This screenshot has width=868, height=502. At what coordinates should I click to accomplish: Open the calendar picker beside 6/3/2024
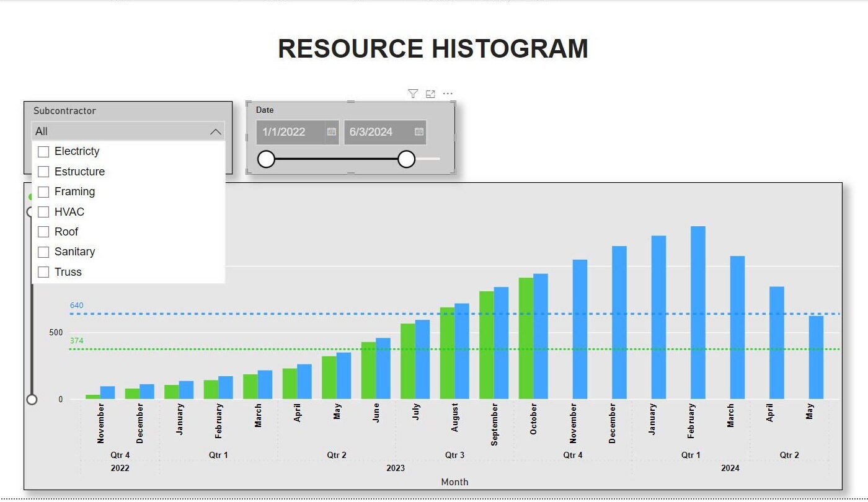pos(418,131)
